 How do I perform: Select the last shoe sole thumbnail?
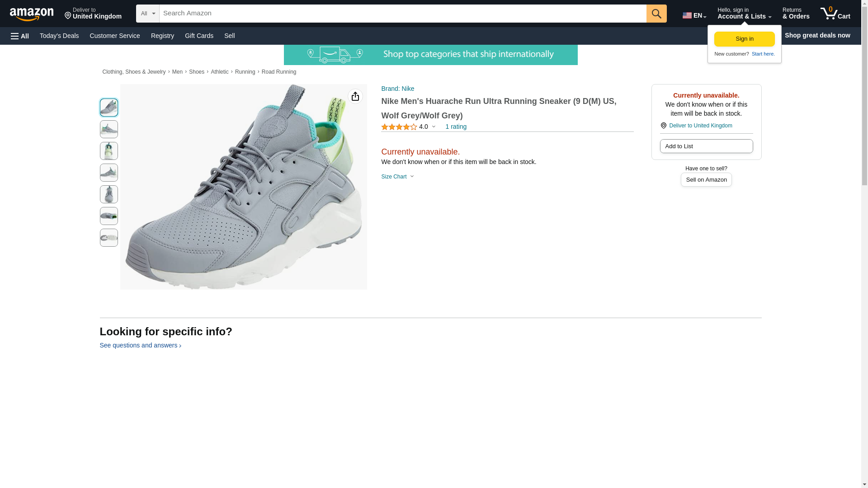pyautogui.click(x=108, y=238)
